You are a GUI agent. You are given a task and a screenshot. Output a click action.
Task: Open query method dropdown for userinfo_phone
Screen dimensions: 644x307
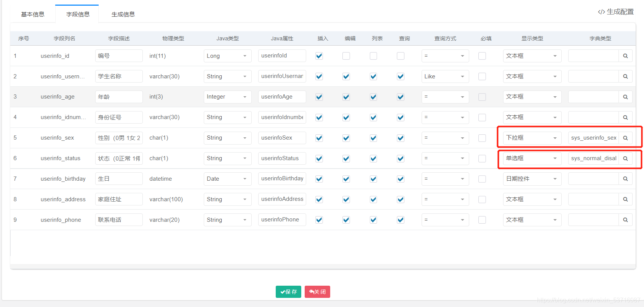coord(445,220)
